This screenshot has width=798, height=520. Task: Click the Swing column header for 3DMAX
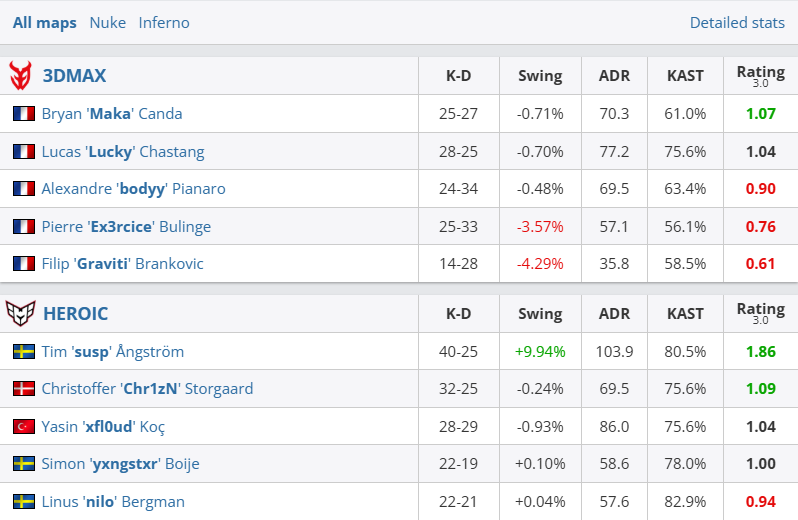point(540,75)
